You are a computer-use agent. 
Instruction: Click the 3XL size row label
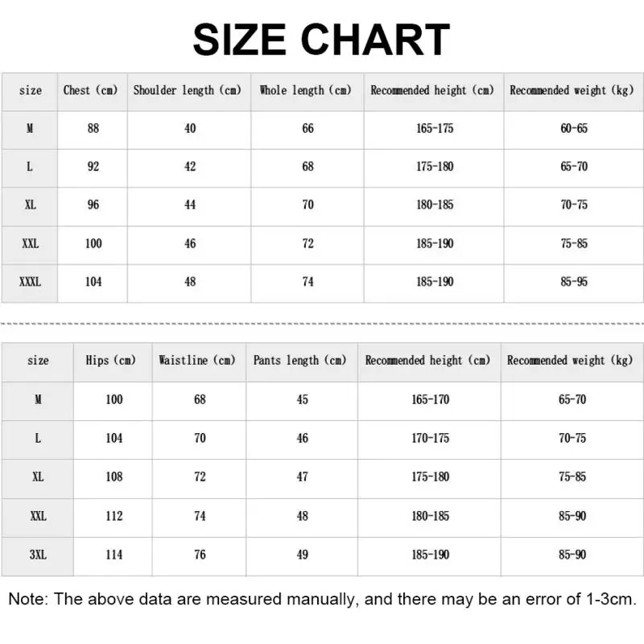[37, 555]
